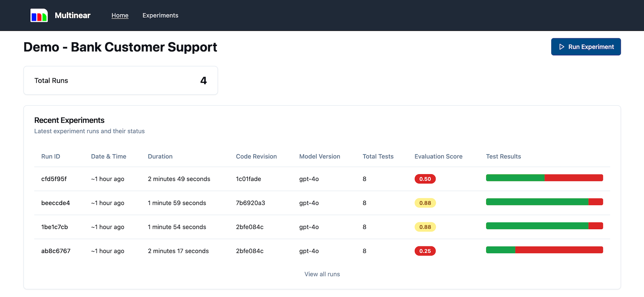
Task: Click duration 1 minute 54 seconds
Action: (x=177, y=227)
